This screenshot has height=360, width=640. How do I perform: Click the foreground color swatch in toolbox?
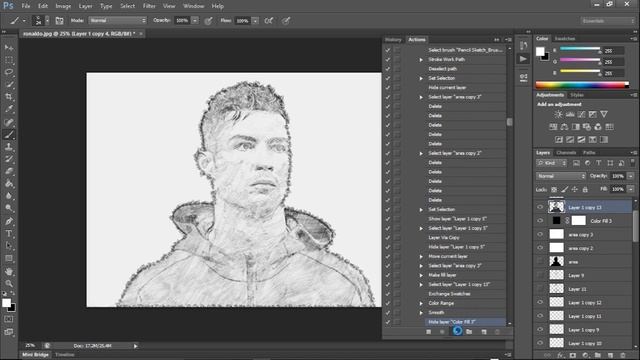coord(7,303)
